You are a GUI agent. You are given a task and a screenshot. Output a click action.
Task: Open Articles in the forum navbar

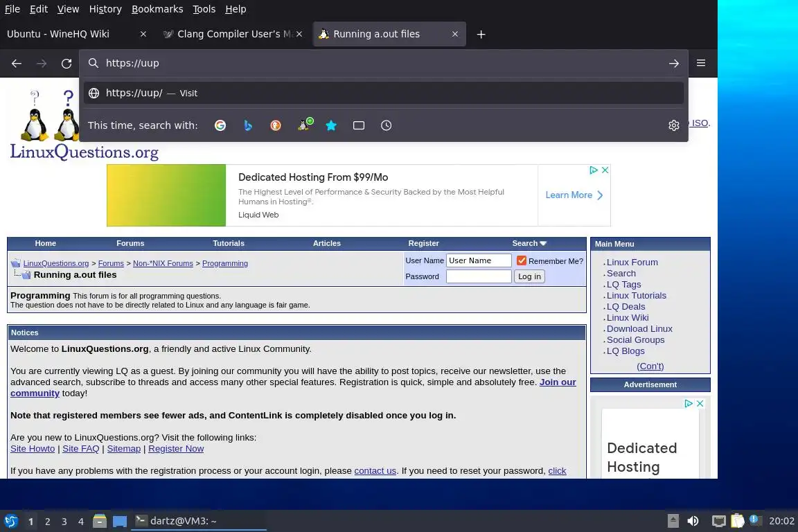[x=327, y=243]
